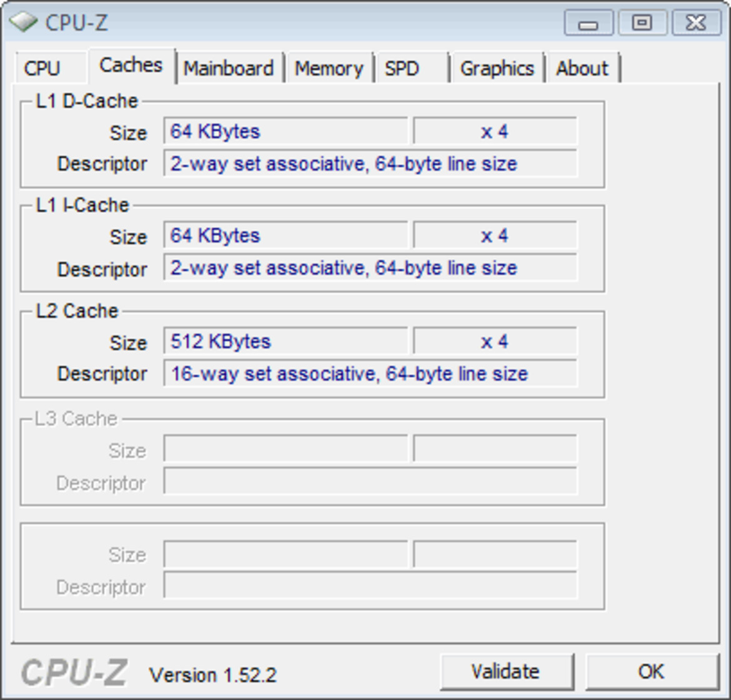Click the Size label in L1 D-Cache group
The height and width of the screenshot is (700, 731).
pos(128,133)
